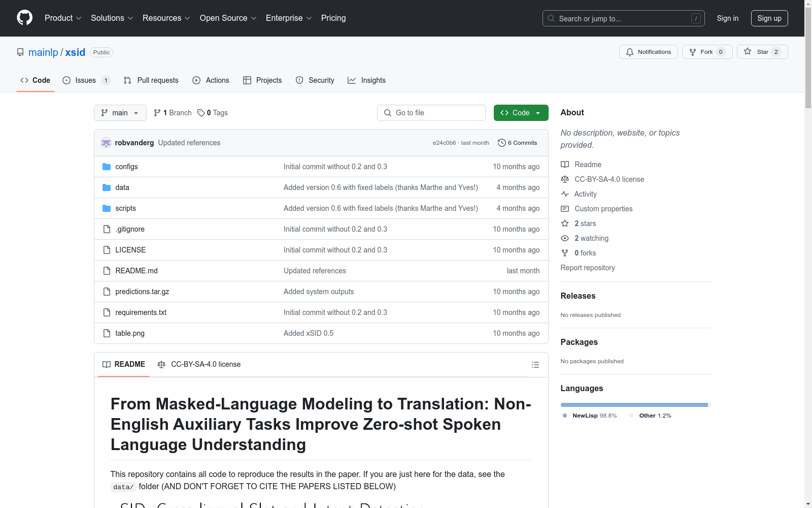
Task: Click the eye icon next to 2 watching
Action: (565, 238)
